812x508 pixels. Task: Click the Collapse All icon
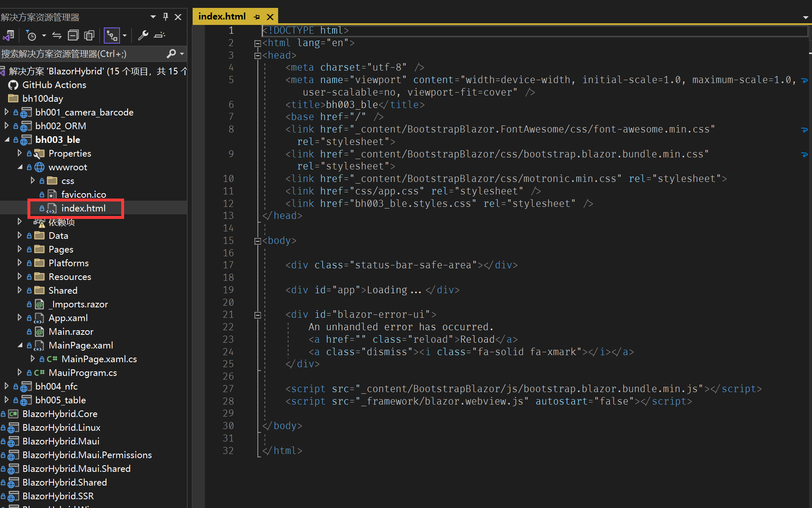(73, 36)
